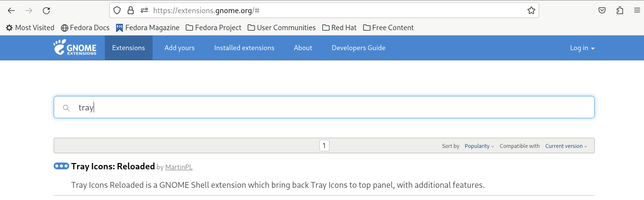Image resolution: width=644 pixels, height=200 pixels.
Task: Click the extension search field
Action: 332,108
